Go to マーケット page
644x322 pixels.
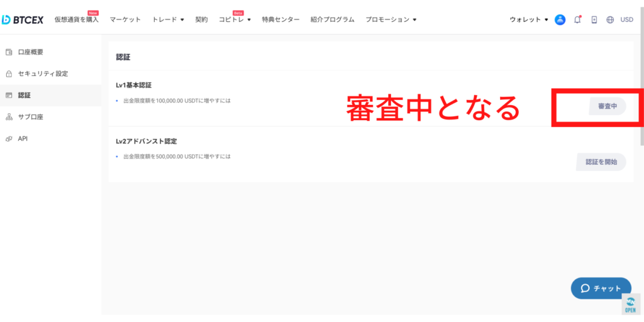click(x=125, y=19)
